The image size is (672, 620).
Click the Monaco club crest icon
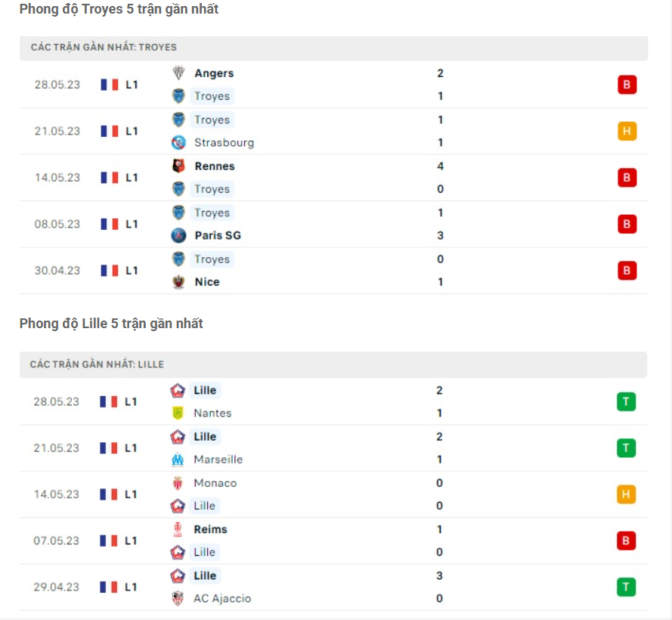[176, 482]
